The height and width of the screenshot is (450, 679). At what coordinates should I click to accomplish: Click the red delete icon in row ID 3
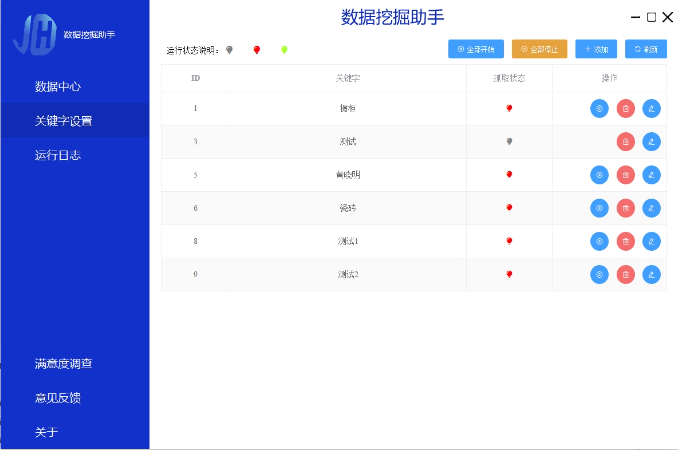[626, 142]
